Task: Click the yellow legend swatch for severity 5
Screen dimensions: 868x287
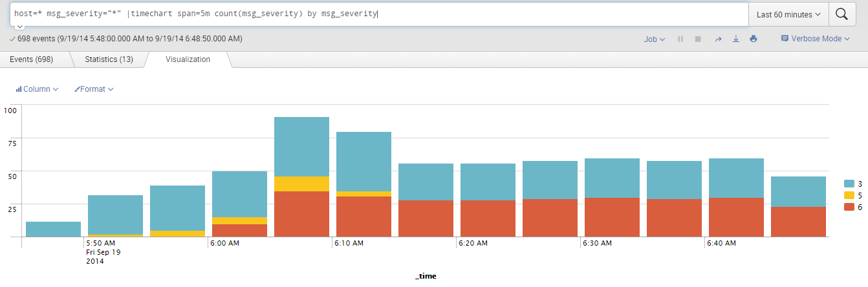Action: (x=849, y=195)
